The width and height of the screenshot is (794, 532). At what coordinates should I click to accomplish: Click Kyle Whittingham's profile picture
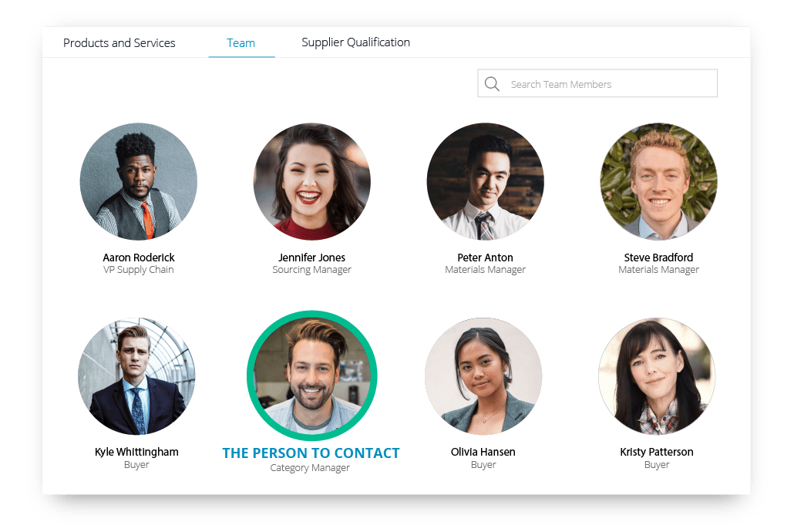[x=136, y=376]
